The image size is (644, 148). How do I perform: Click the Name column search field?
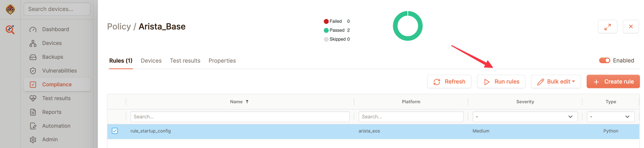click(x=240, y=117)
